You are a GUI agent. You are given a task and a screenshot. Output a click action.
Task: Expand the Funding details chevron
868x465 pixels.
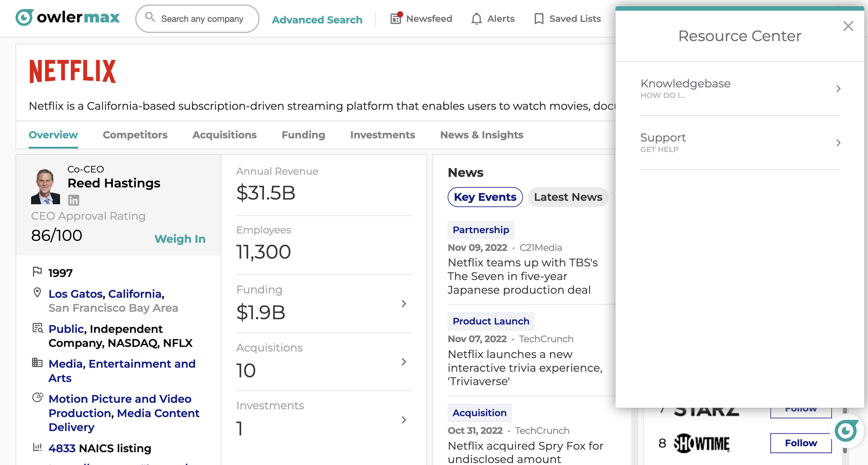(x=403, y=304)
